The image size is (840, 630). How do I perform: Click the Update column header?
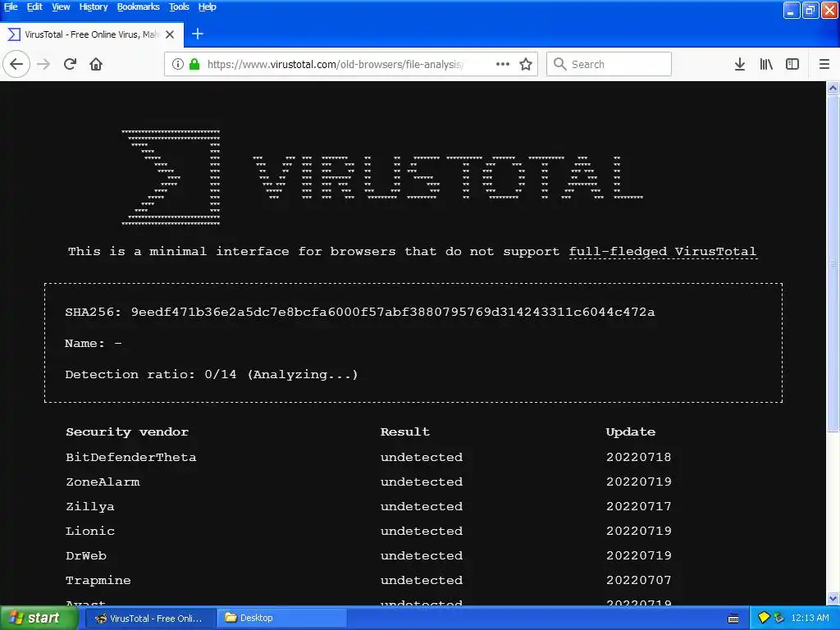click(631, 431)
